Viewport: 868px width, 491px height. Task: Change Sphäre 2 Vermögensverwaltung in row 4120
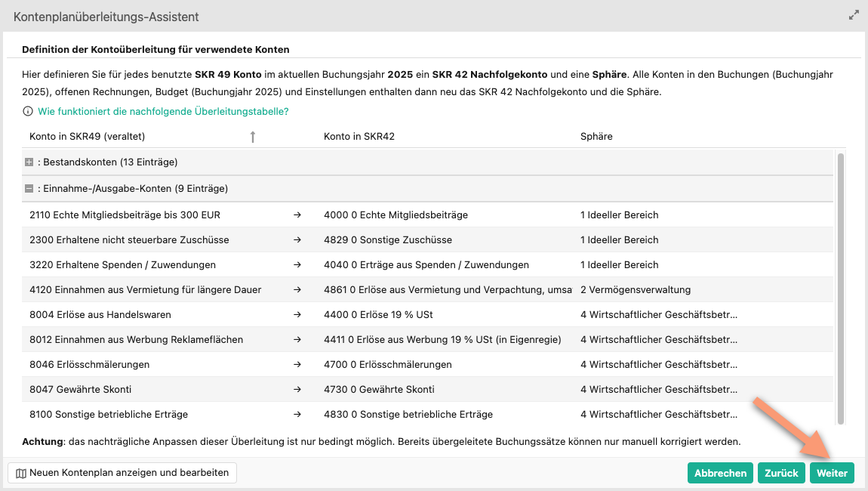tap(636, 290)
